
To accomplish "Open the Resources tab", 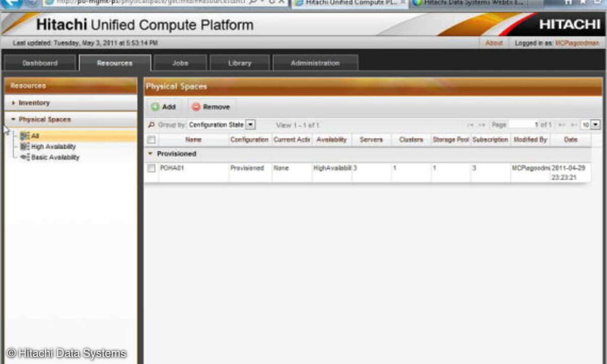I will point(115,63).
